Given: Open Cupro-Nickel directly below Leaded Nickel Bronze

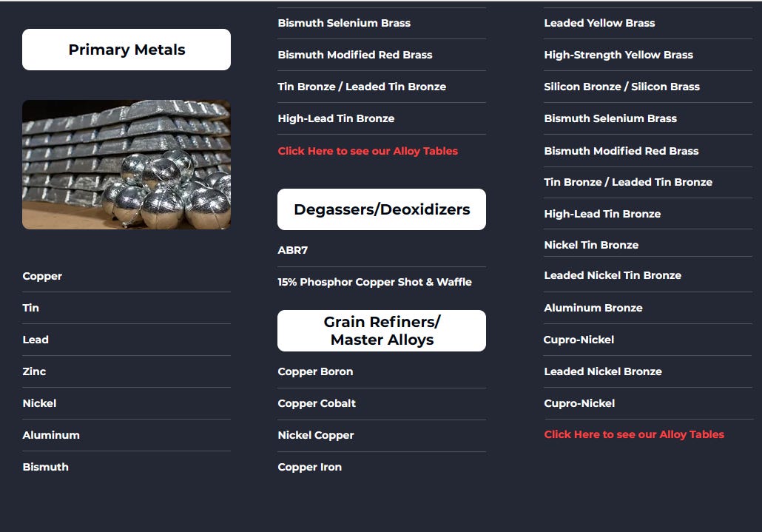Looking at the screenshot, I should click(x=579, y=403).
